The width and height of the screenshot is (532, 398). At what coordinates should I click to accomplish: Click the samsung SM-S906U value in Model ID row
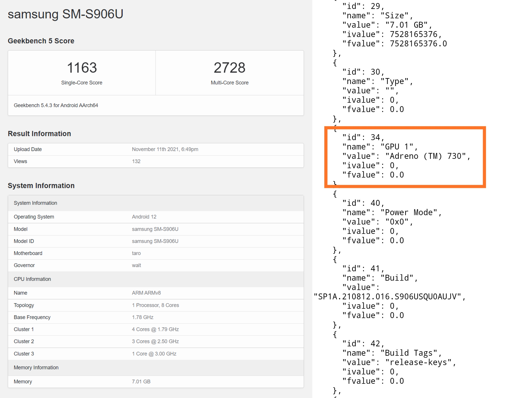coord(155,241)
